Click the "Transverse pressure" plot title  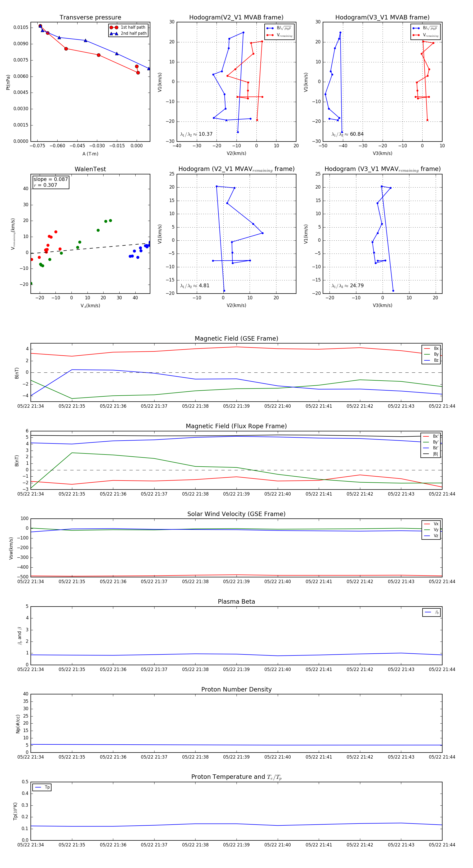[90, 18]
